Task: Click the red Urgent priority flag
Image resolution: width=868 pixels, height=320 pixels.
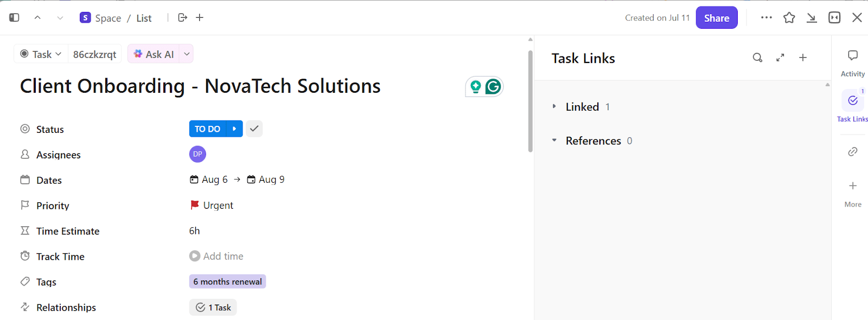Action: click(x=195, y=205)
